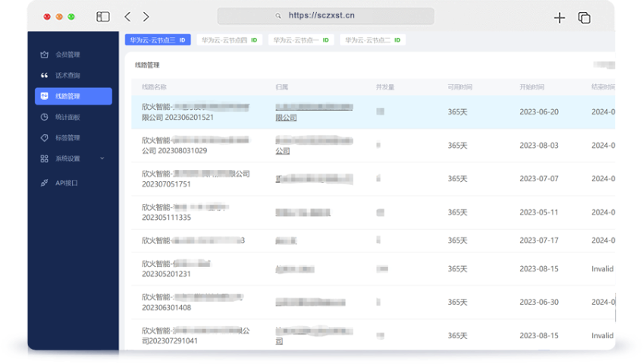643x364 pixels.
Task: Switch to the 华为云-云节点一 tab
Action: point(301,39)
